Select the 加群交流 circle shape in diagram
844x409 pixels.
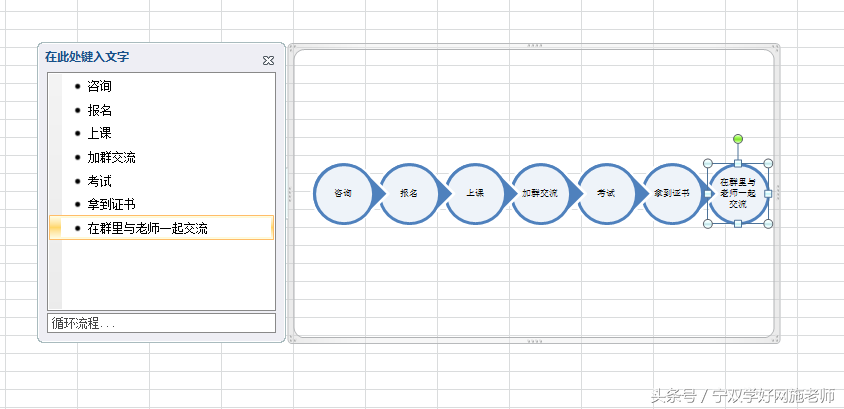[541, 193]
